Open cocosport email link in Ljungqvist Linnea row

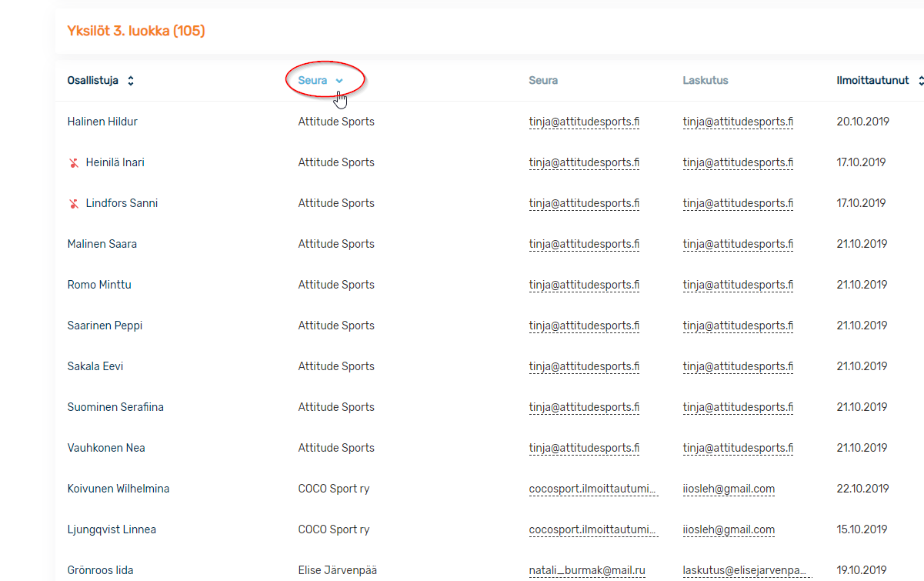tap(593, 529)
